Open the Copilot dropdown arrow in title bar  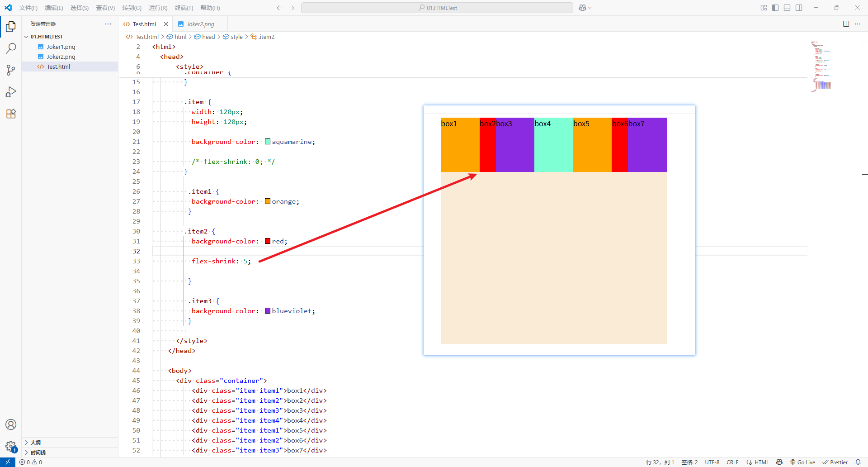(x=590, y=8)
